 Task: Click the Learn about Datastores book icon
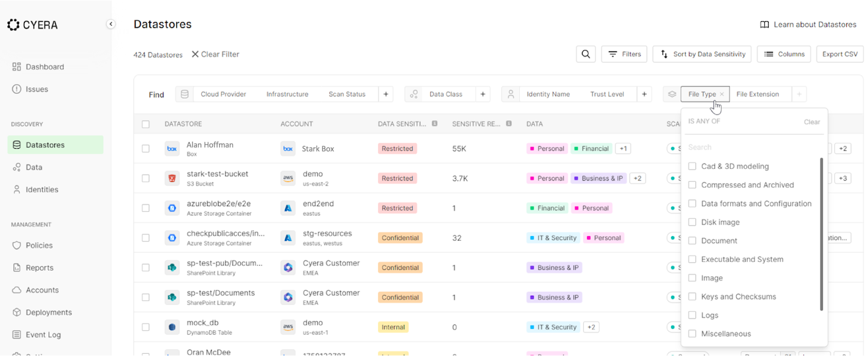[764, 24]
